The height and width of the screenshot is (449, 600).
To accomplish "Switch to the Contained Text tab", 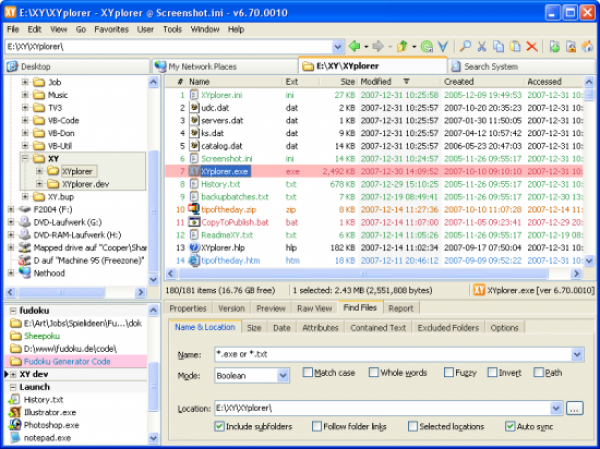I will 378,327.
